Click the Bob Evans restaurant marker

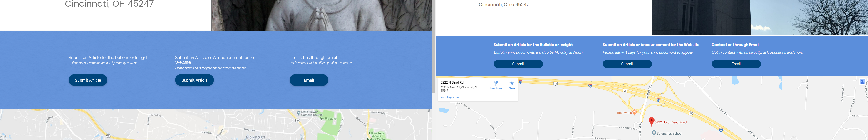(x=635, y=112)
